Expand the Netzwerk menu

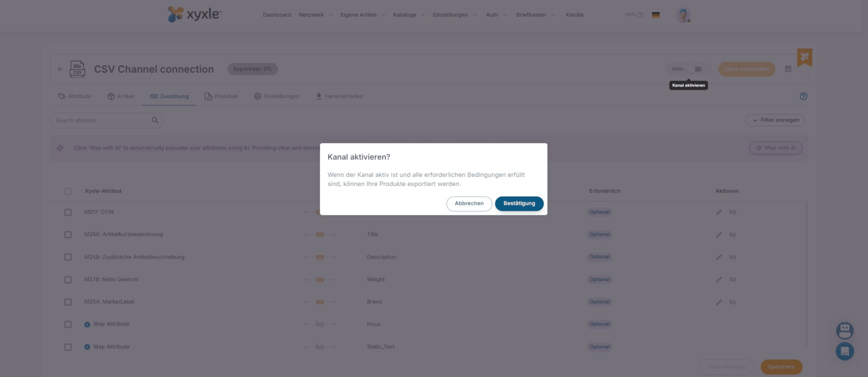click(315, 15)
